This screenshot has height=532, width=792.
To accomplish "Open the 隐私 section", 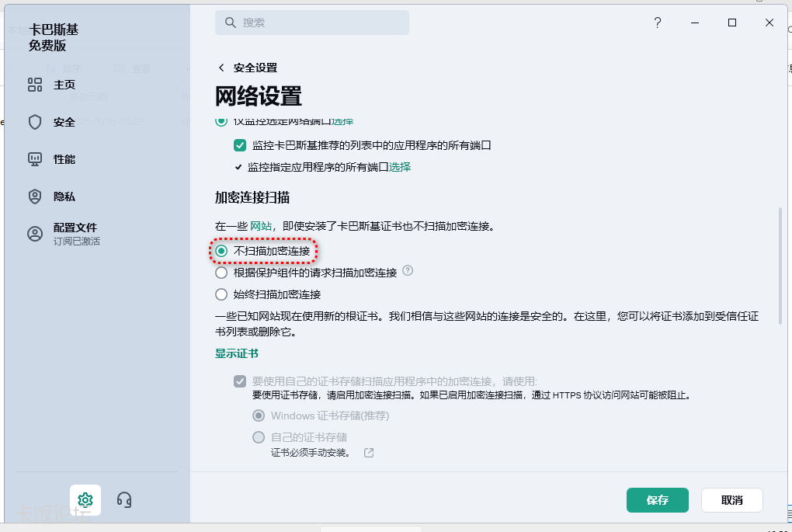I will coord(64,197).
